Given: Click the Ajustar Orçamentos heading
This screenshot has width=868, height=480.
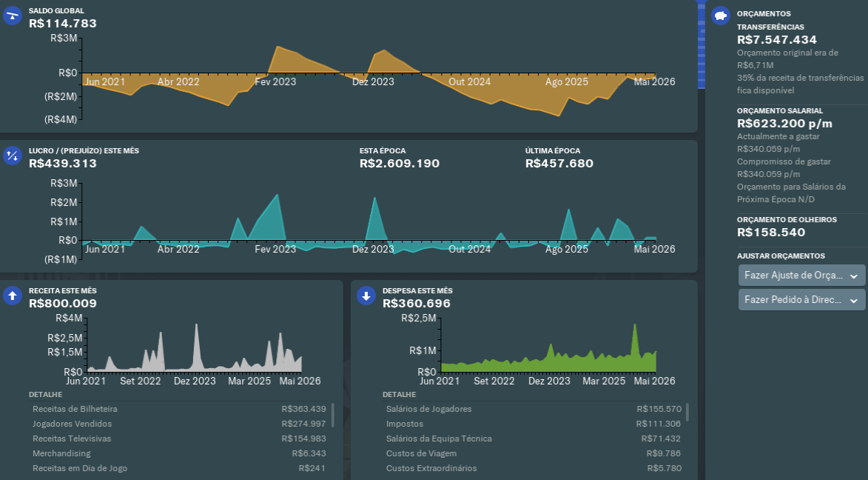Looking at the screenshot, I should (781, 256).
